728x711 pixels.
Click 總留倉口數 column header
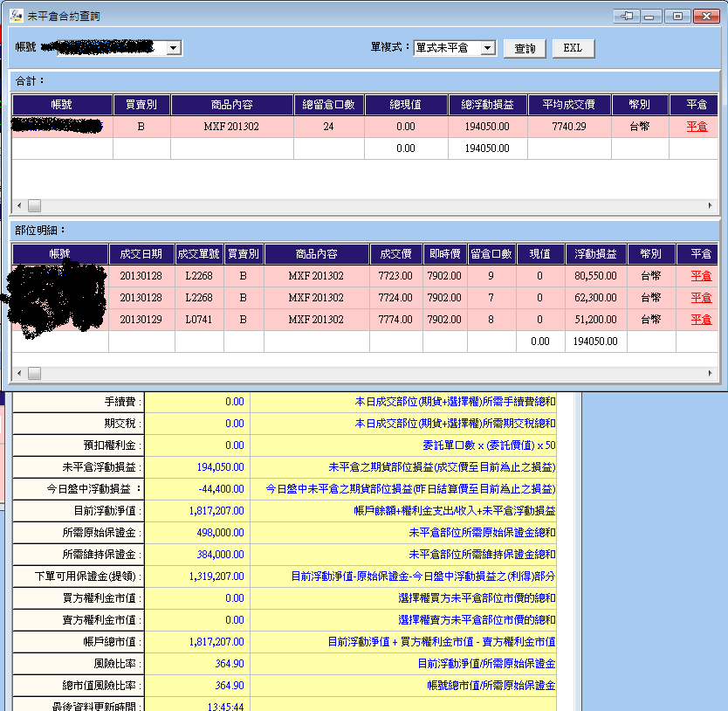click(x=329, y=105)
